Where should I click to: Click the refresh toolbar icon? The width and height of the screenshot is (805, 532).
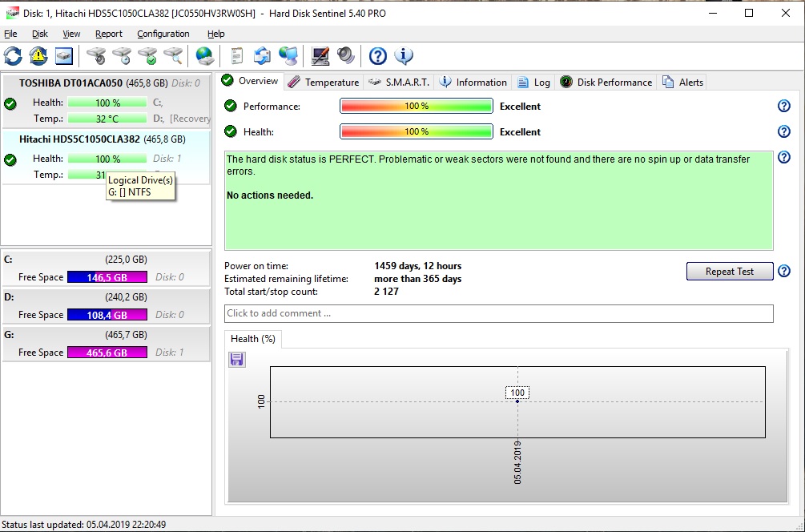14,56
